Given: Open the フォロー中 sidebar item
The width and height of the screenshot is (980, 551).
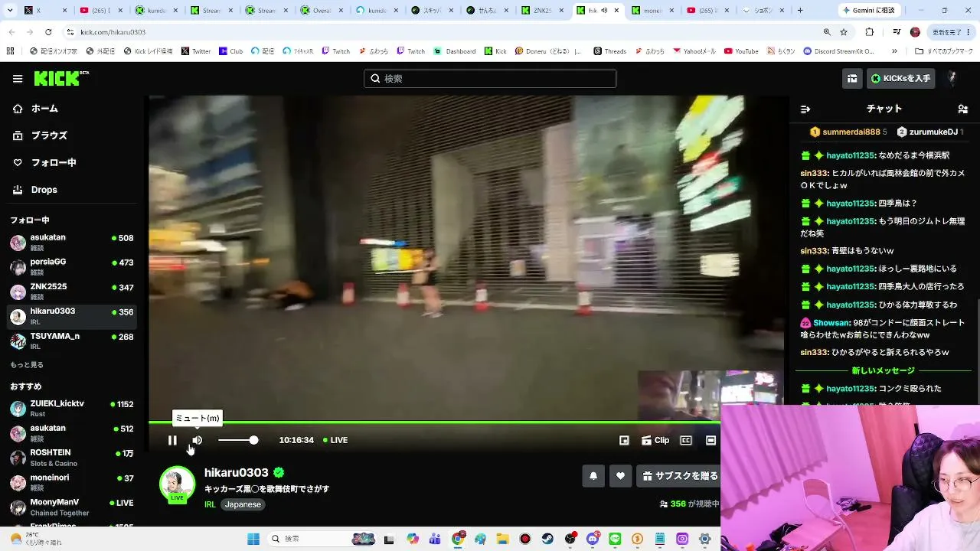Looking at the screenshot, I should 73,162.
